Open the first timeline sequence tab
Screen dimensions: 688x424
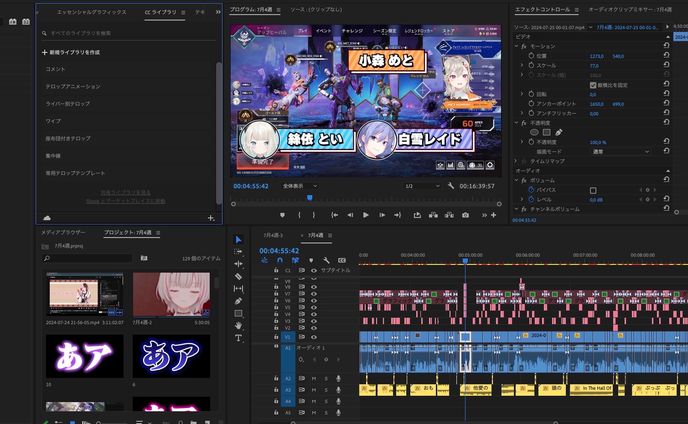(273, 235)
